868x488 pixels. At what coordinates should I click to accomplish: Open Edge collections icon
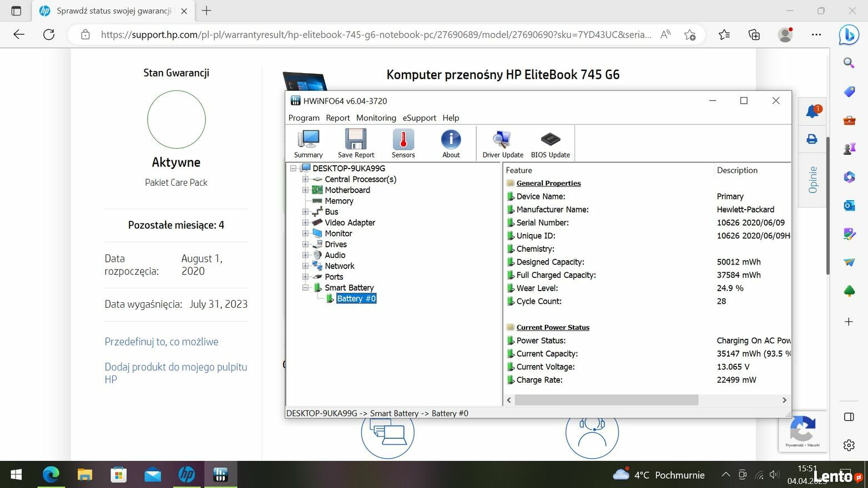click(754, 35)
